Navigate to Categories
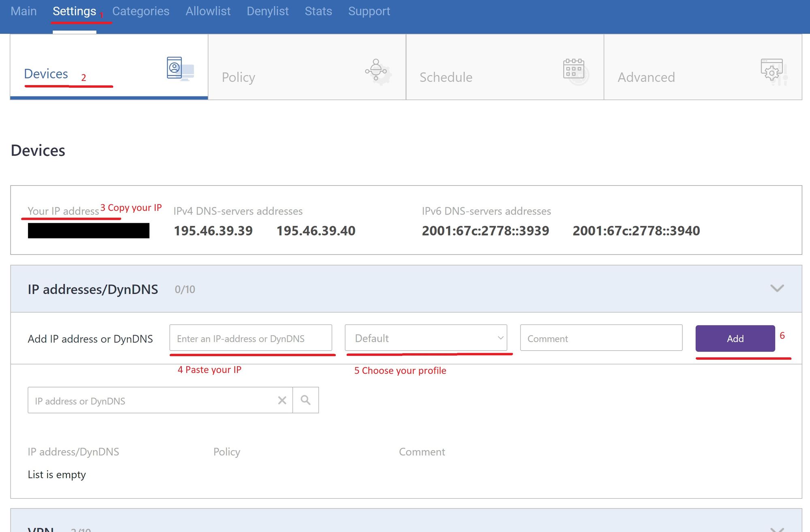 click(141, 11)
